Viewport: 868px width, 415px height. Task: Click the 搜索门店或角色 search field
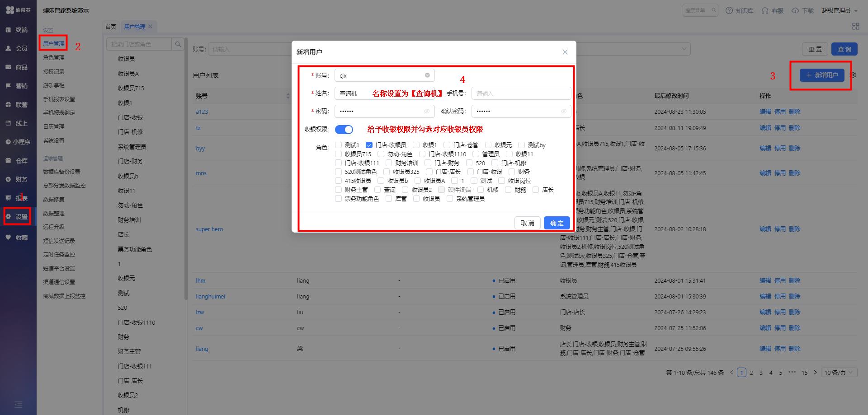[x=139, y=44]
